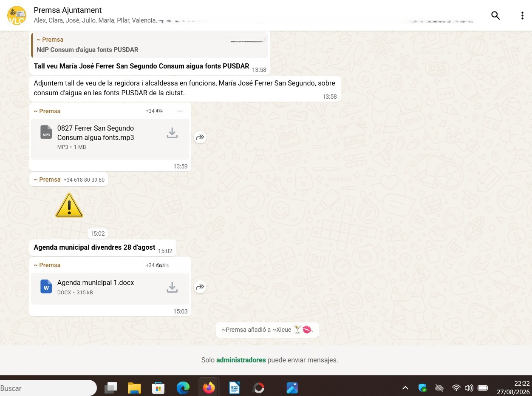
Task: Click sender name Premsa above warning sticker
Action: click(48, 179)
